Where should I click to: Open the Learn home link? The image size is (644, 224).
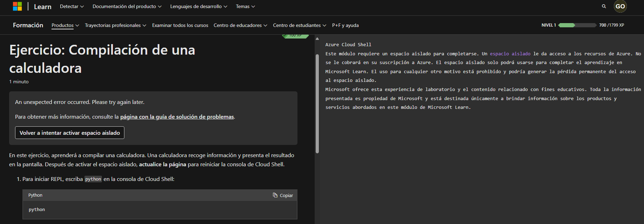(43, 7)
